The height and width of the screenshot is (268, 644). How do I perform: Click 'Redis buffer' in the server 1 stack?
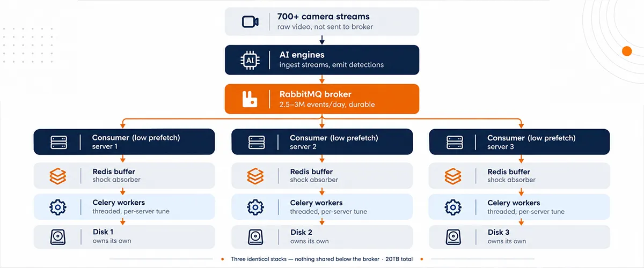(x=114, y=172)
